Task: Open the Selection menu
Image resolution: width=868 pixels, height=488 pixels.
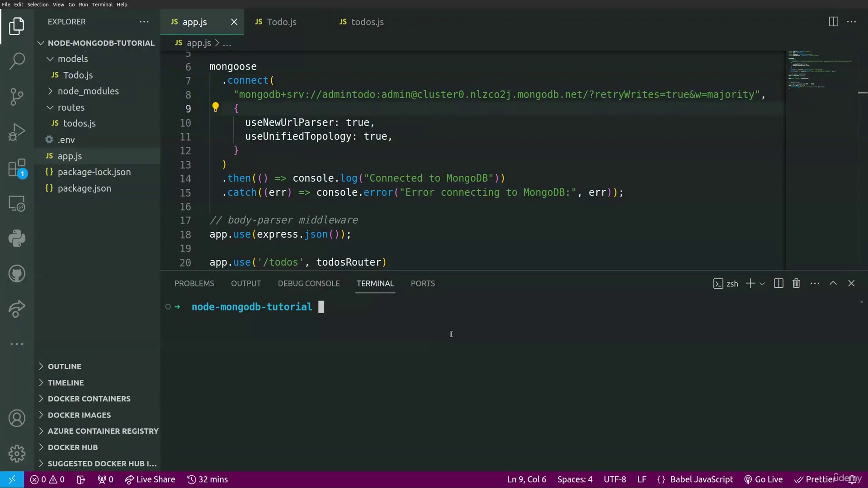Action: pos(38,5)
